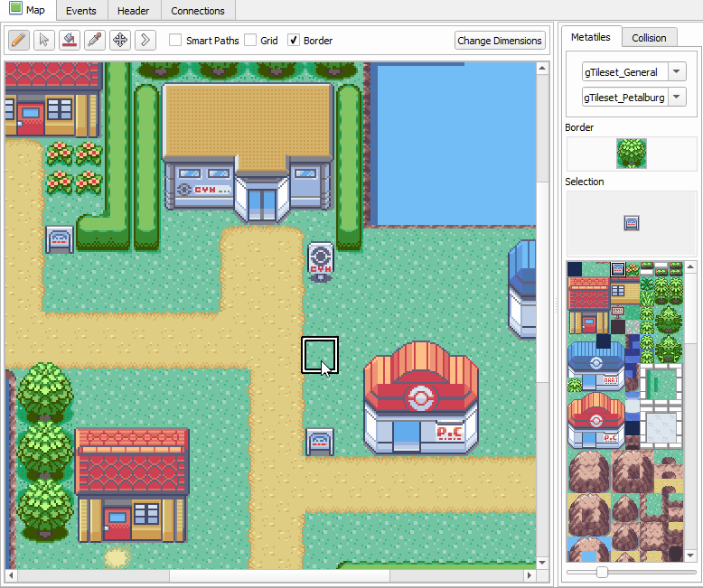703x588 pixels.
Task: Select the Eyedropper tool
Action: coord(94,41)
